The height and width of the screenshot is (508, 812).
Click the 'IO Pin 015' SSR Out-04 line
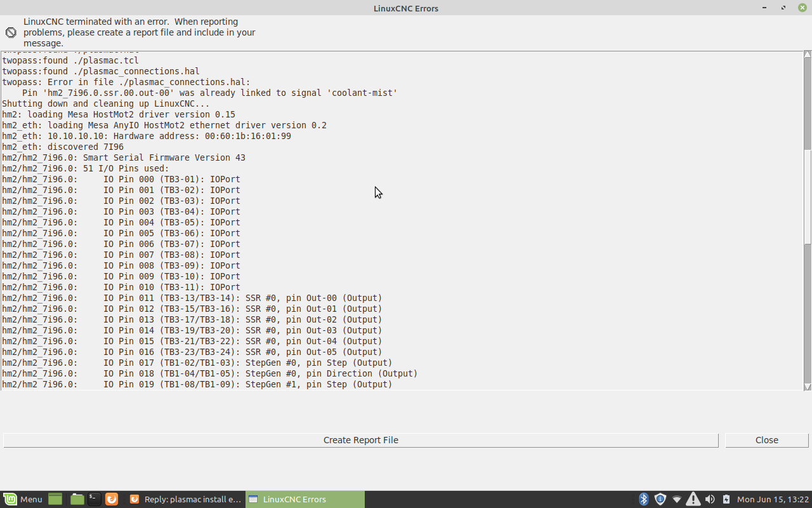[x=192, y=341]
